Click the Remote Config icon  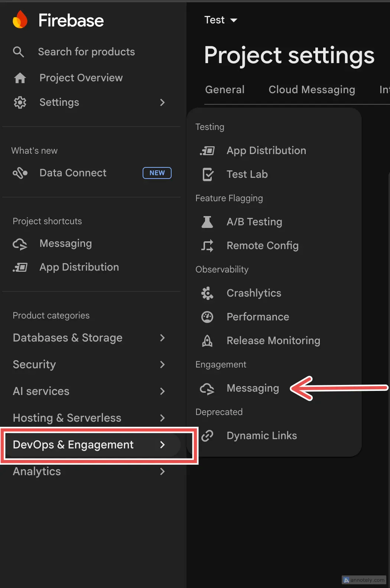[x=207, y=246]
